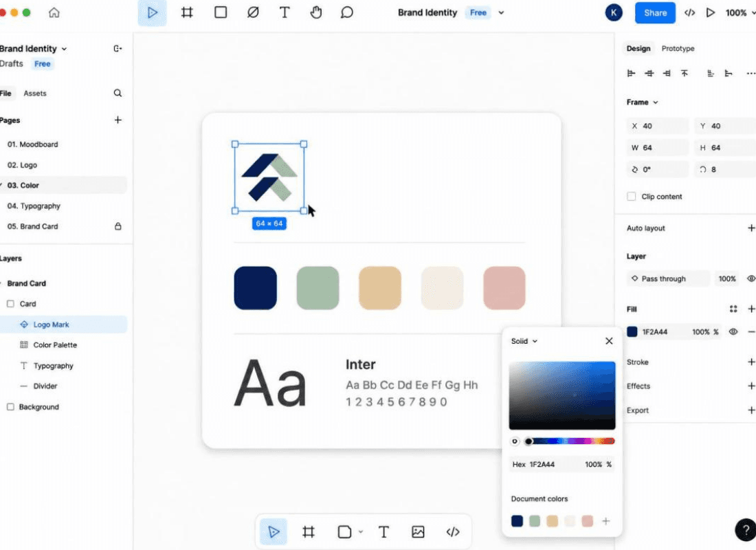
Task: Open the help question mark button
Action: (746, 530)
